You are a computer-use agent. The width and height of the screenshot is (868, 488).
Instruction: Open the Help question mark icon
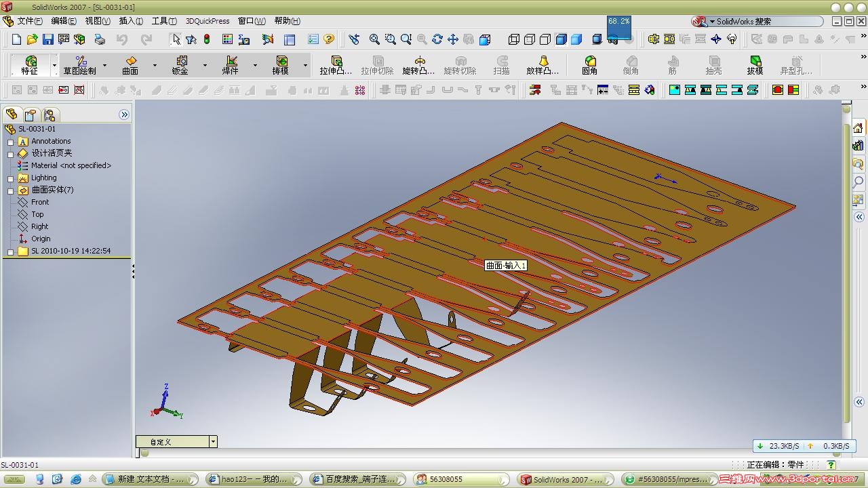tap(329, 39)
